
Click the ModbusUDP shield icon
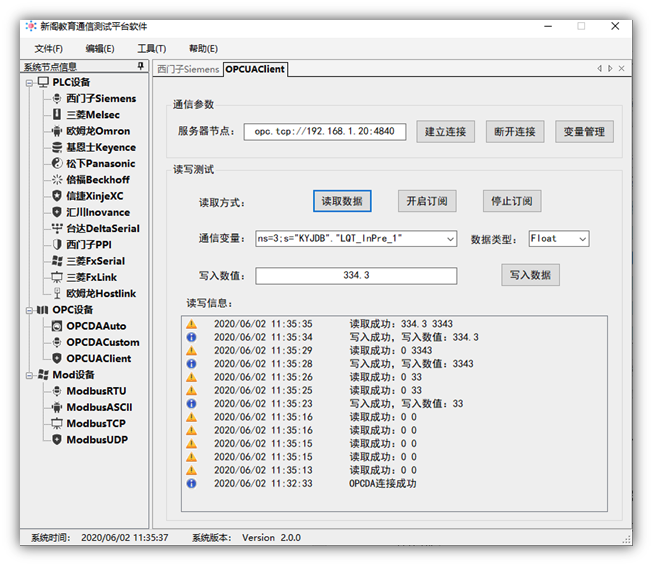[x=57, y=439]
